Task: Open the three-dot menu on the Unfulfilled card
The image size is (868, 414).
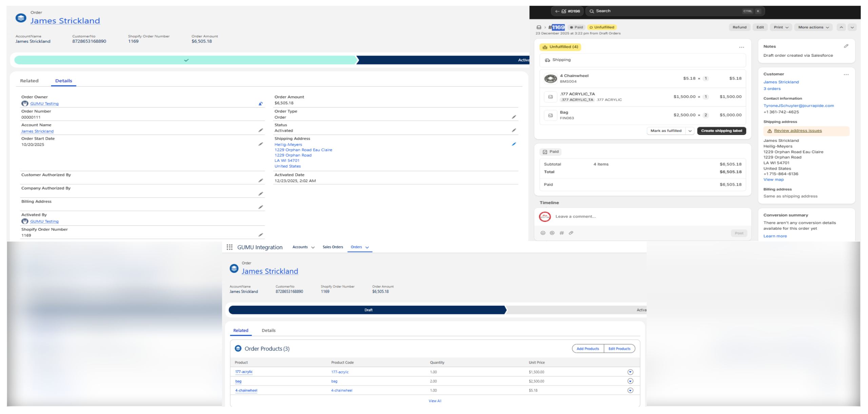Action: click(x=741, y=47)
